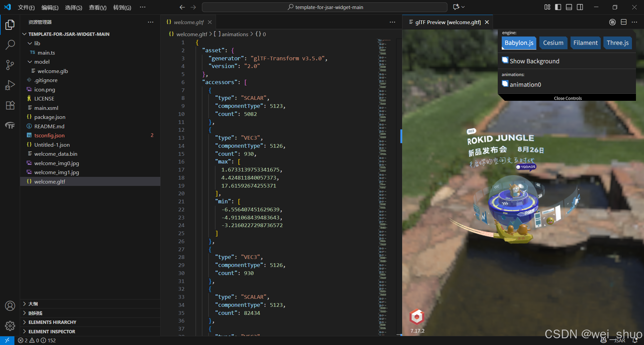This screenshot has height=345, width=644.
Task: Open the 查看(V) menu
Action: 98,7
